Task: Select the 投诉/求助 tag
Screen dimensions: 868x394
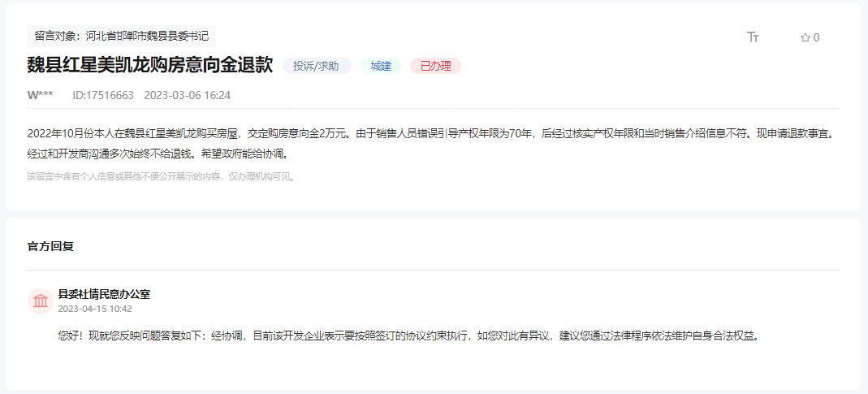Action: [x=317, y=66]
